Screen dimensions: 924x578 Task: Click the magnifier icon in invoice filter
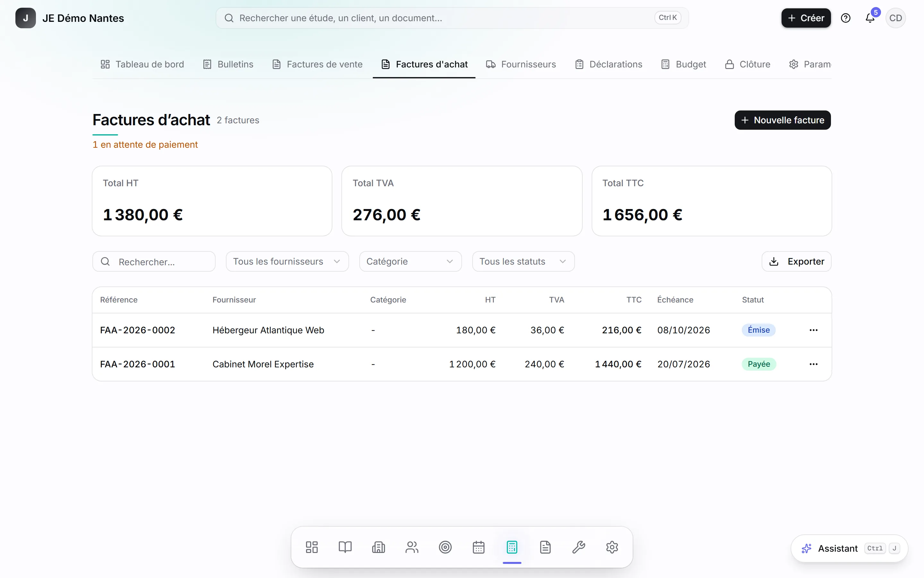[x=105, y=261]
